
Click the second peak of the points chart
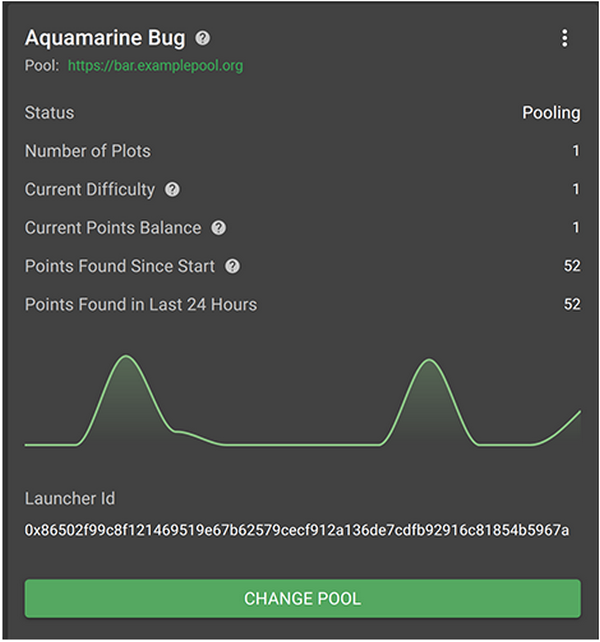430,362
